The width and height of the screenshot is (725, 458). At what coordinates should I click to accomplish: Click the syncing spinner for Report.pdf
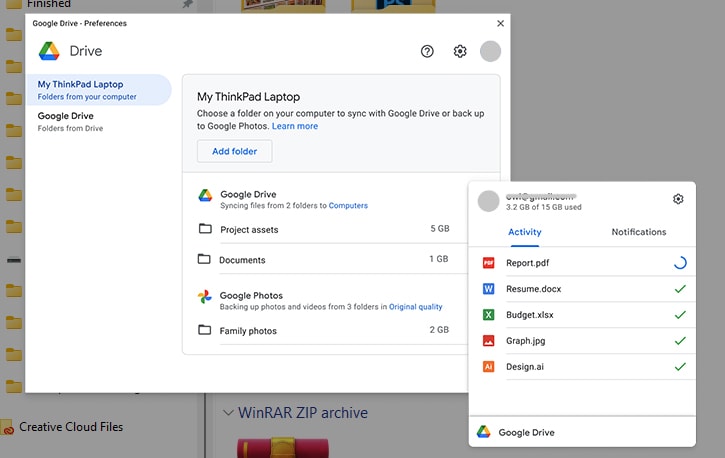680,263
